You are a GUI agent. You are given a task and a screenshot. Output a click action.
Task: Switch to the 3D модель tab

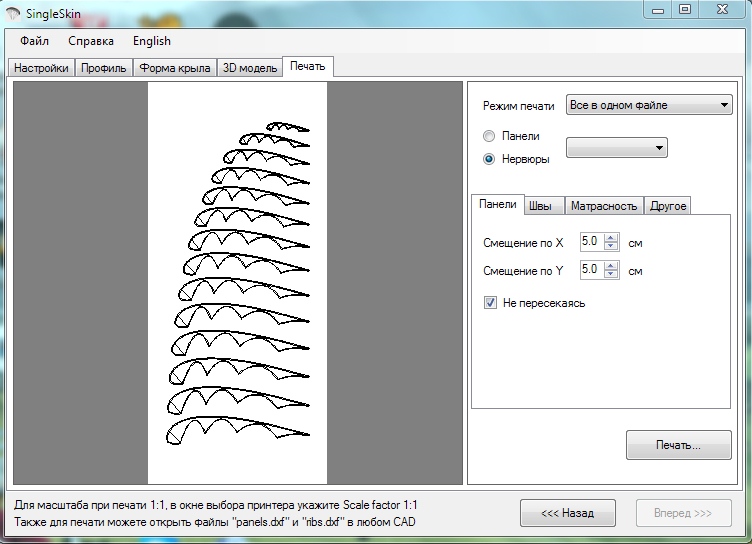click(x=249, y=68)
